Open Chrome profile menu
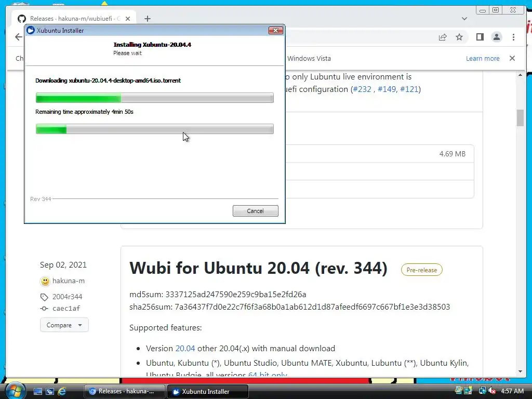Image resolution: width=532 pixels, height=399 pixels. click(x=496, y=37)
